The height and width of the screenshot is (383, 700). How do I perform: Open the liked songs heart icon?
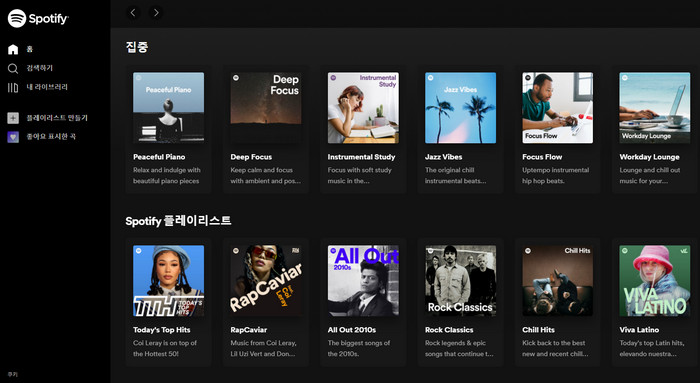(x=13, y=137)
